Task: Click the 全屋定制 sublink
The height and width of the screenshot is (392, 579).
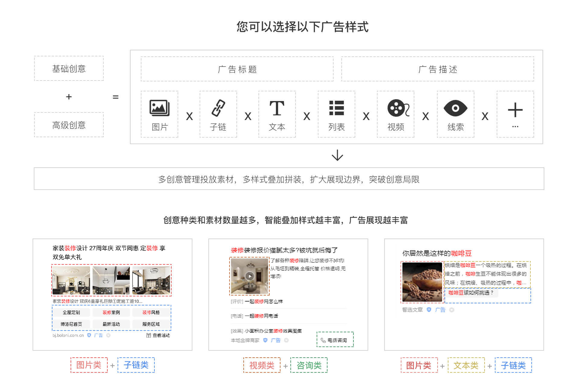Action: (71, 312)
